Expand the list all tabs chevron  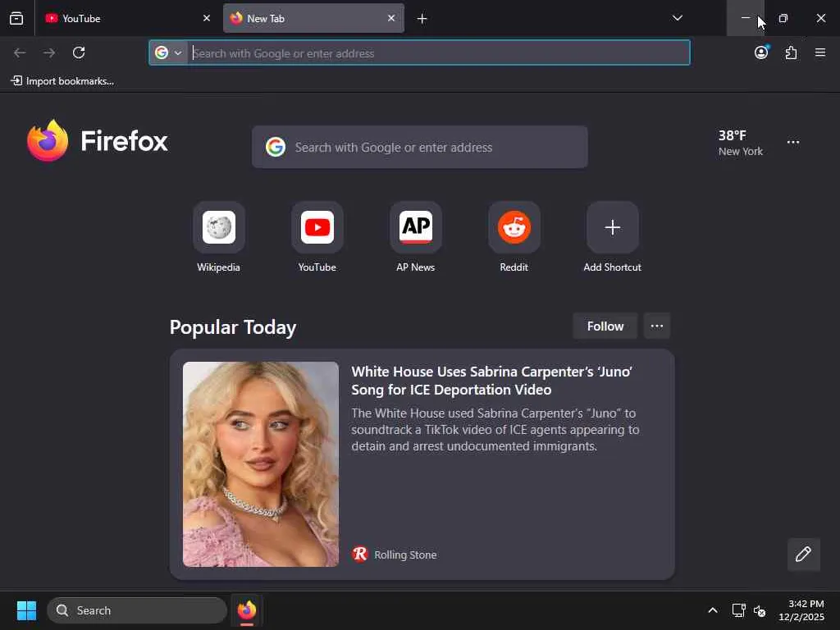[677, 18]
